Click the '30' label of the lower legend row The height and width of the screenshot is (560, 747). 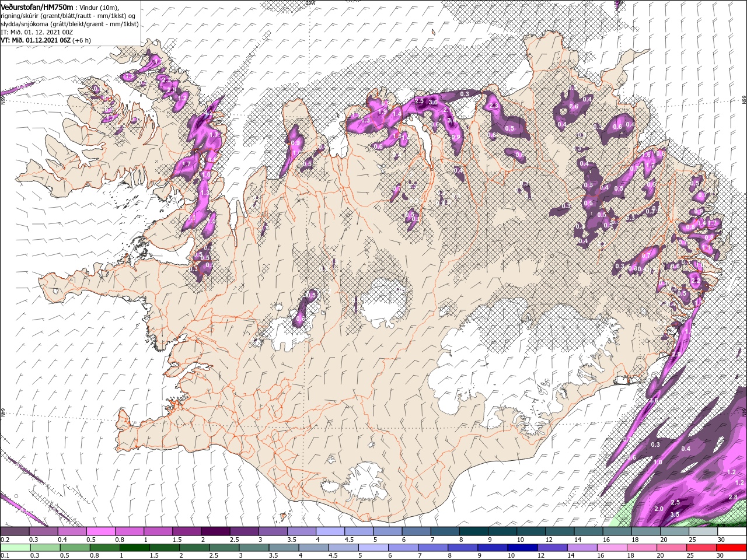pos(721,556)
